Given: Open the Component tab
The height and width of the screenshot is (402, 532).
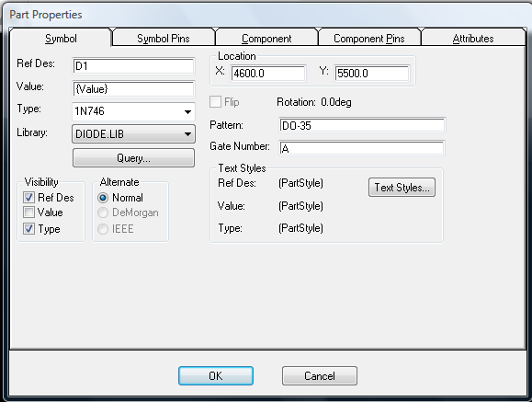Looking at the screenshot, I should click(x=266, y=38).
